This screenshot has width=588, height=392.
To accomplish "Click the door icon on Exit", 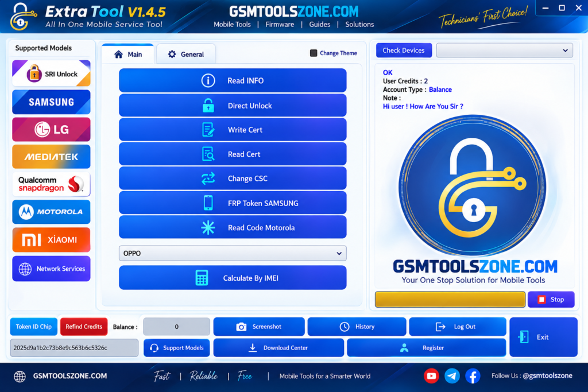I will (524, 337).
